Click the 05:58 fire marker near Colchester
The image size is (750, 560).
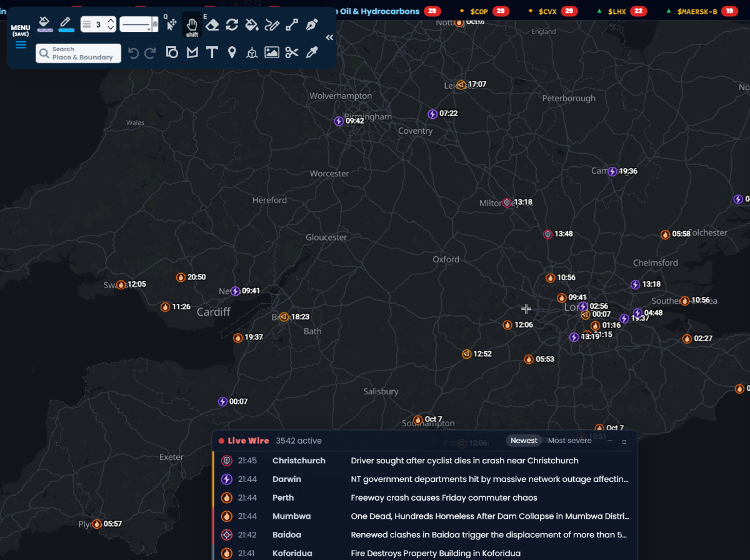coord(666,234)
